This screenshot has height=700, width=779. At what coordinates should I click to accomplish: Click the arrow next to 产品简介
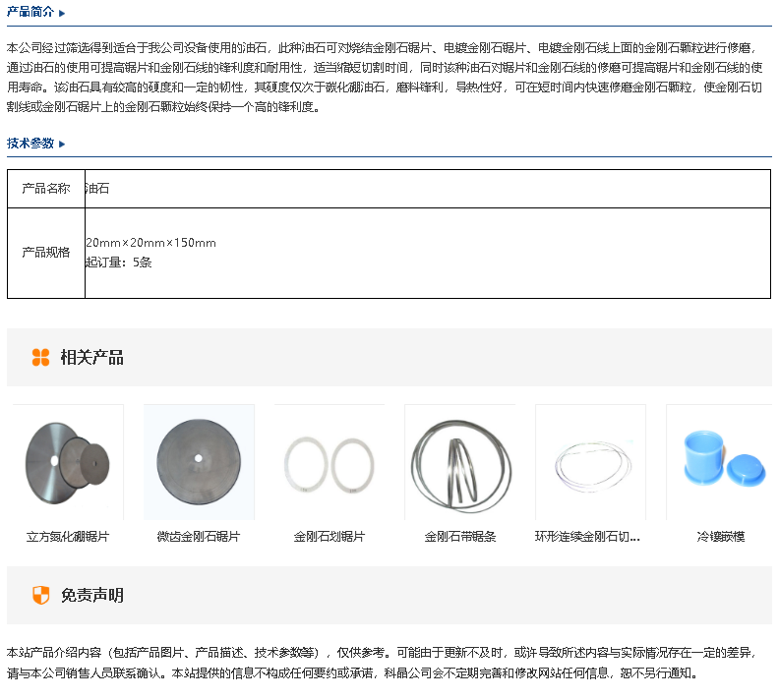62,14
